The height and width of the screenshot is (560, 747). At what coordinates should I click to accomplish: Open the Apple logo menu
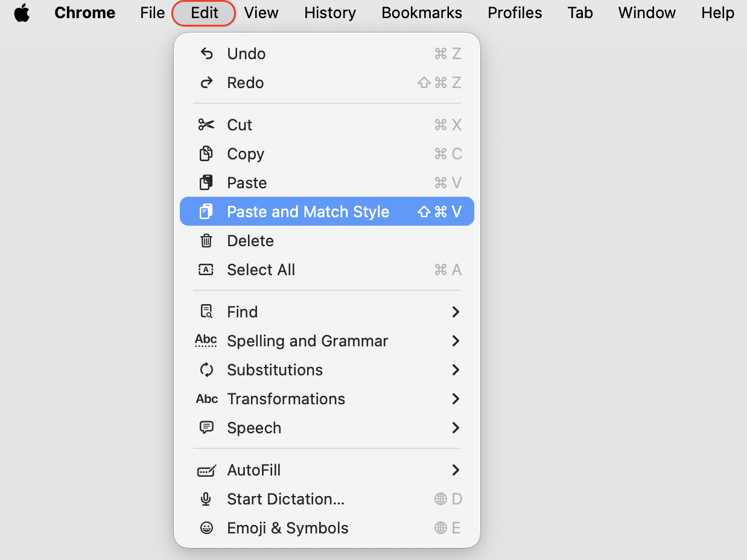click(x=22, y=13)
